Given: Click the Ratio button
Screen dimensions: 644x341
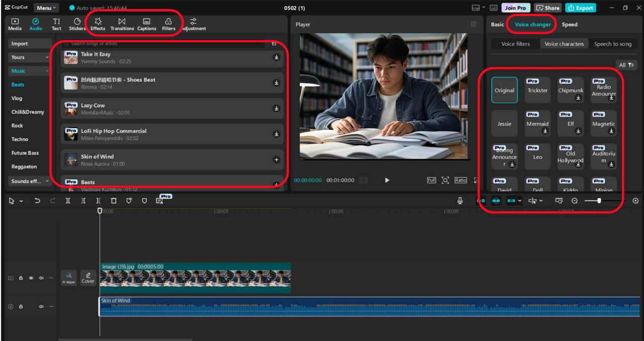Looking at the screenshot, I should click(x=460, y=180).
